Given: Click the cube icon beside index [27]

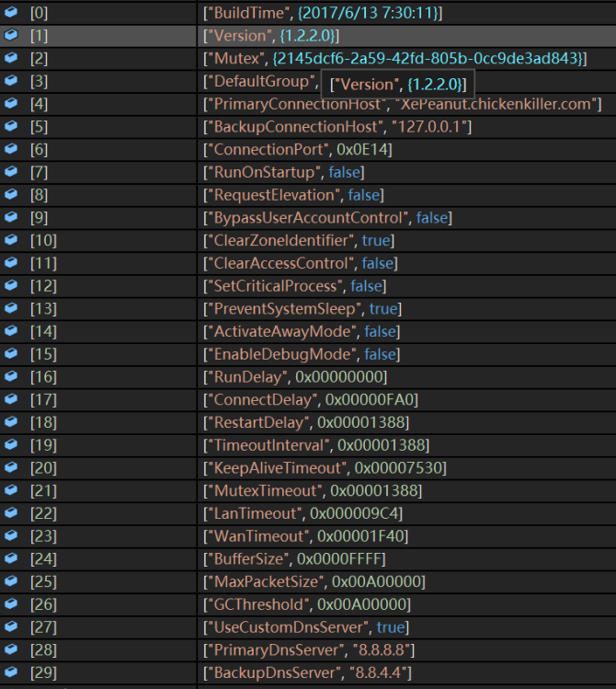Looking at the screenshot, I should point(11,627).
